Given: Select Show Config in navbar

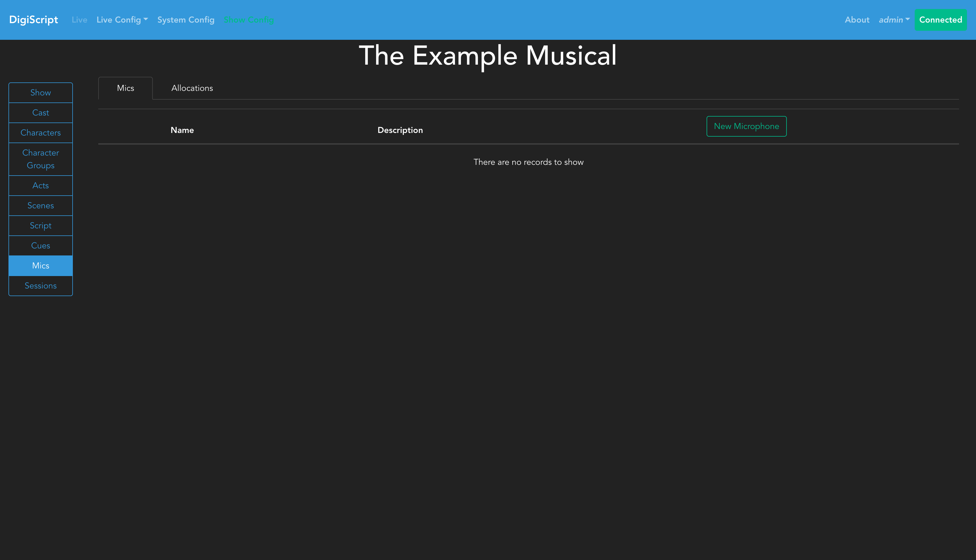Looking at the screenshot, I should (x=249, y=19).
